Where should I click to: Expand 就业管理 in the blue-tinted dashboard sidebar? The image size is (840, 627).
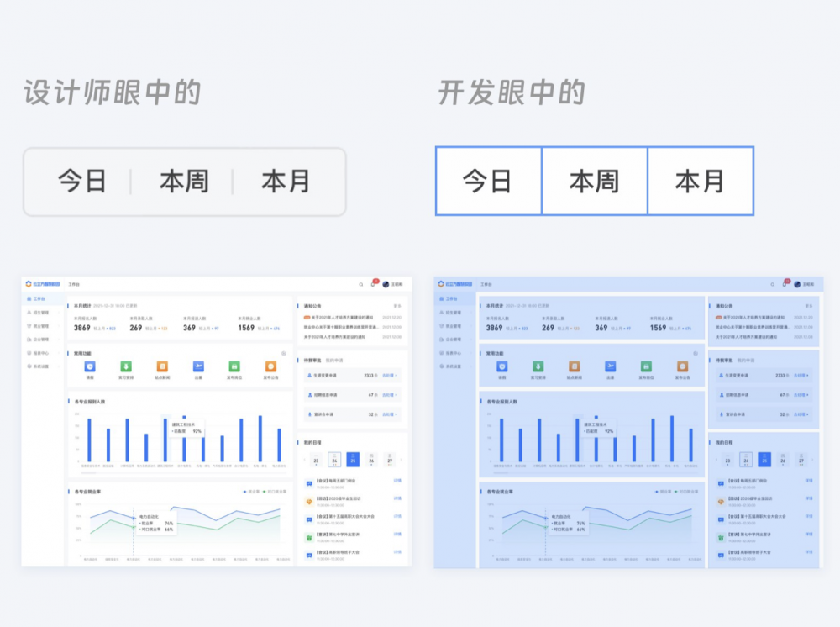coord(452,325)
